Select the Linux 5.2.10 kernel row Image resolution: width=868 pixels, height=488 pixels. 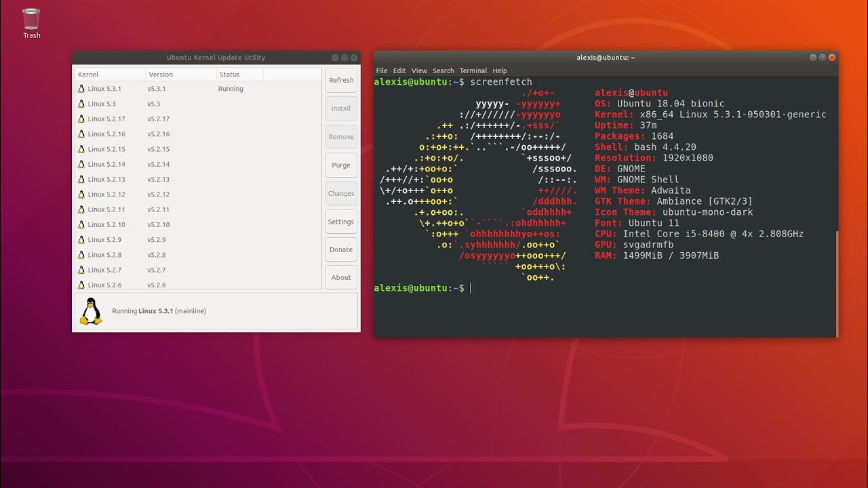pos(198,224)
